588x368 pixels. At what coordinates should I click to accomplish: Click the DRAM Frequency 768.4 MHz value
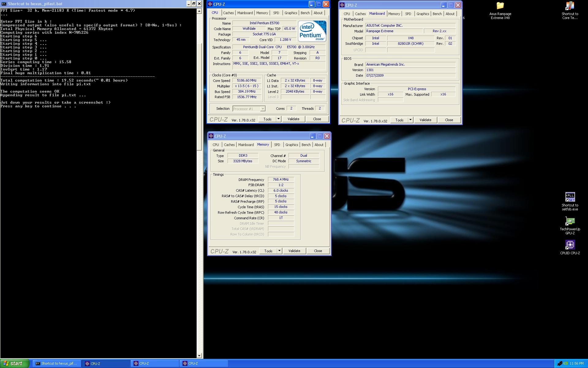pos(281,179)
